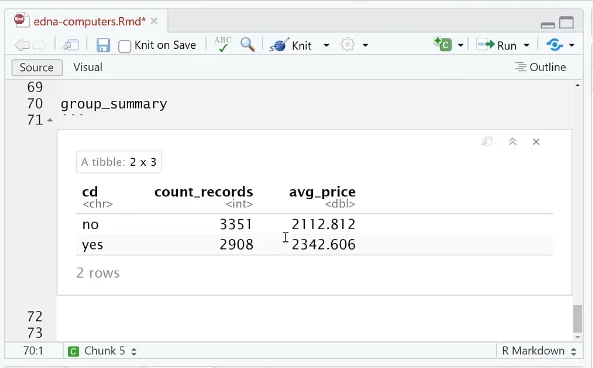Click the 2908 count value
Viewport: 593px width, 368px height.
click(x=236, y=244)
